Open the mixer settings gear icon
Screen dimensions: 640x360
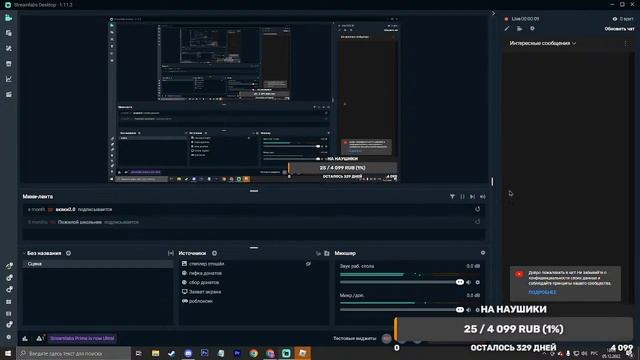click(483, 253)
